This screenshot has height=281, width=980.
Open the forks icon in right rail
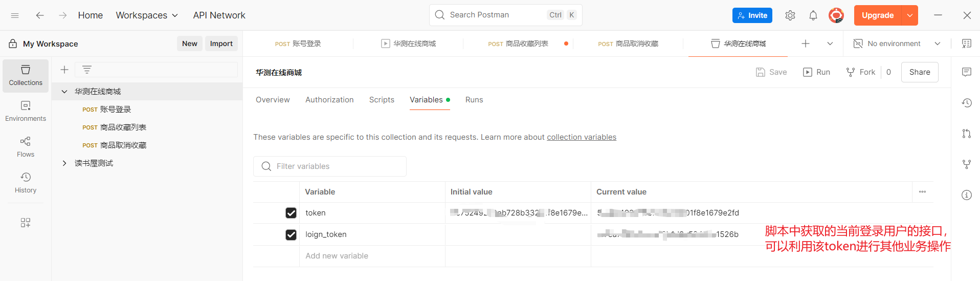click(966, 164)
